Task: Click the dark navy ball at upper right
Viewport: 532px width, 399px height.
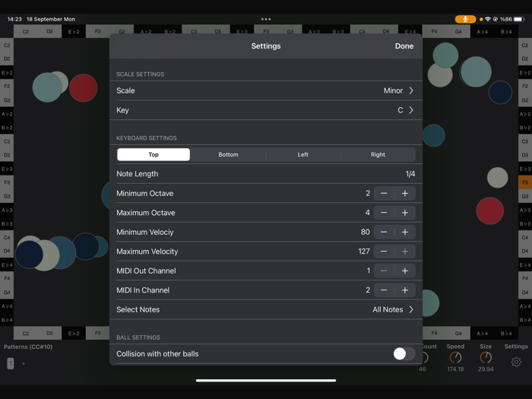Action: [500, 92]
